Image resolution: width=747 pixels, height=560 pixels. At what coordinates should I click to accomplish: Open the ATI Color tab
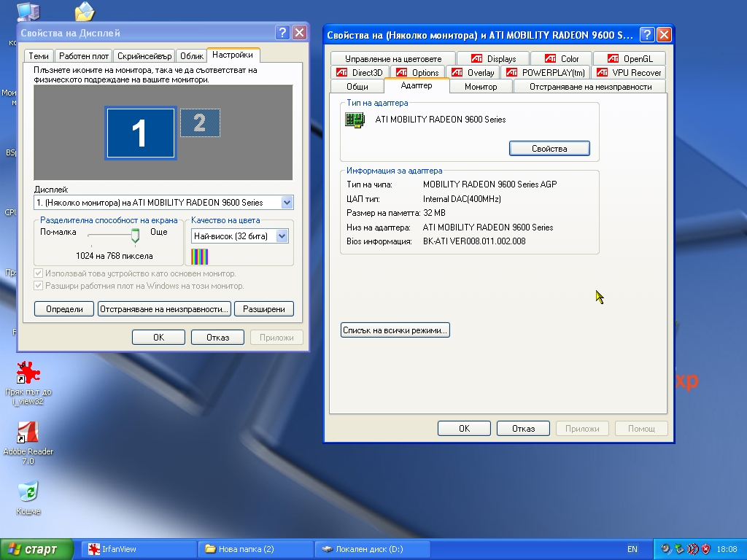[561, 58]
